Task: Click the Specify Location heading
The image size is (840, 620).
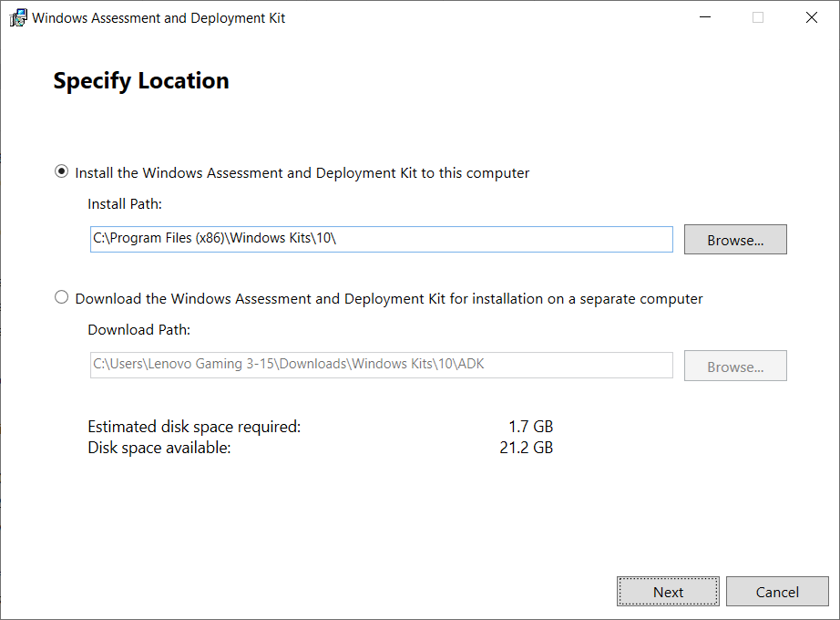Action: pos(141,81)
